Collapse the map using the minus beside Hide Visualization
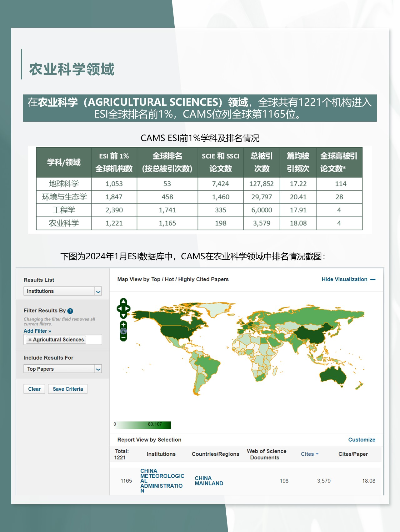 click(x=373, y=280)
